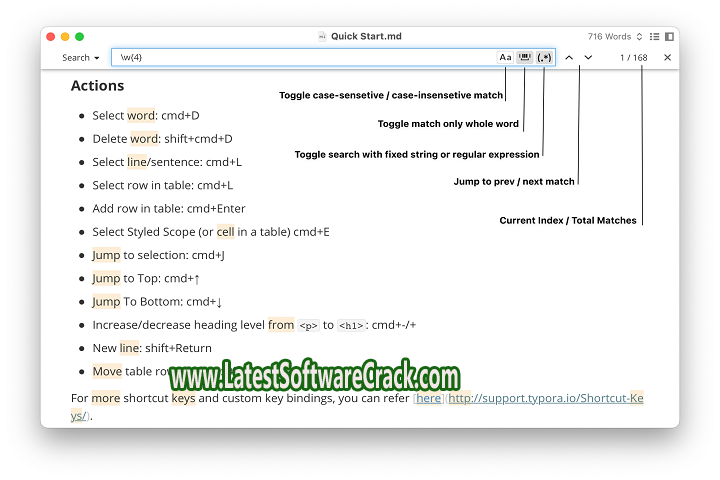Screen dimensions: 720x480
Task: Close the search bar
Action: pos(667,58)
